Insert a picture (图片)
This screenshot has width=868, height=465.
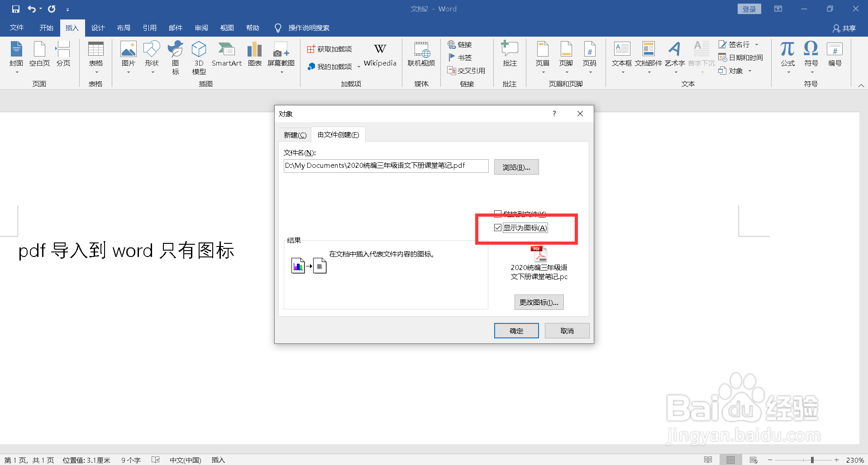point(129,58)
